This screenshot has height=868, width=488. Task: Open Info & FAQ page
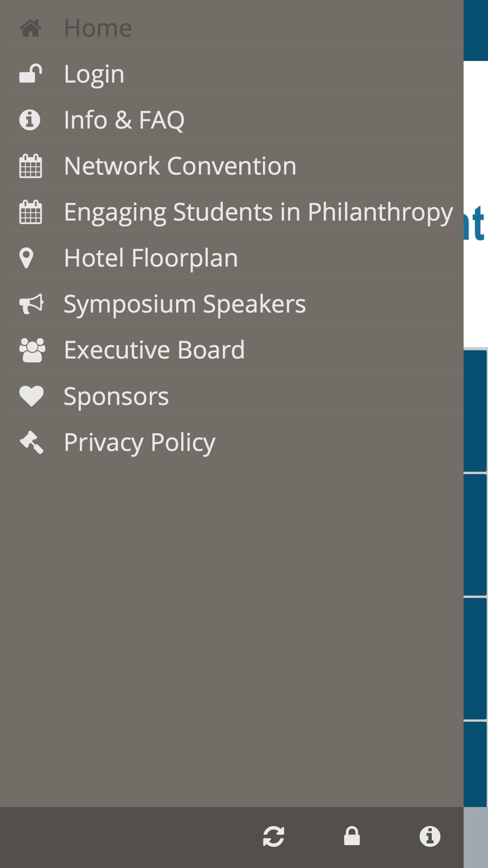point(124,120)
